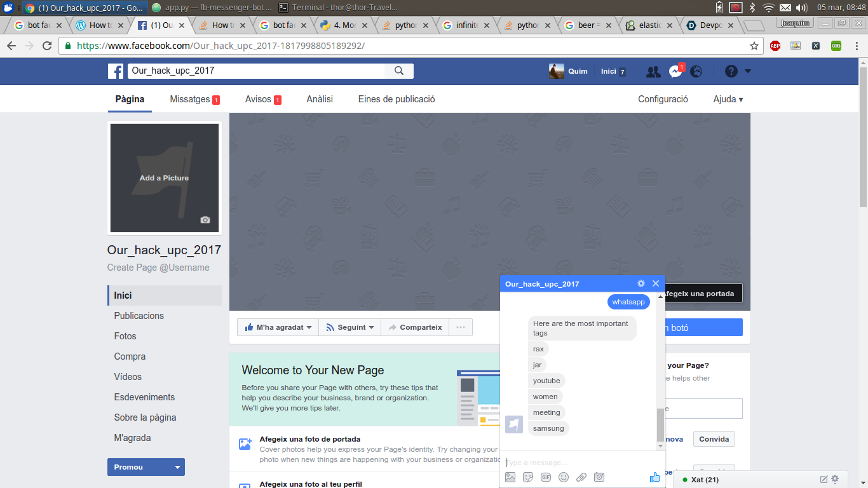
Task: Click the Comparteix button
Action: click(x=415, y=327)
